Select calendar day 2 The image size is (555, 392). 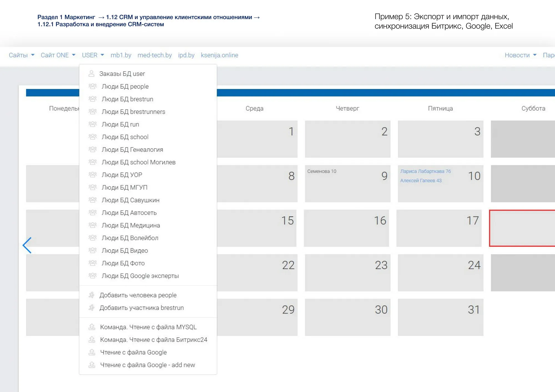click(347, 139)
